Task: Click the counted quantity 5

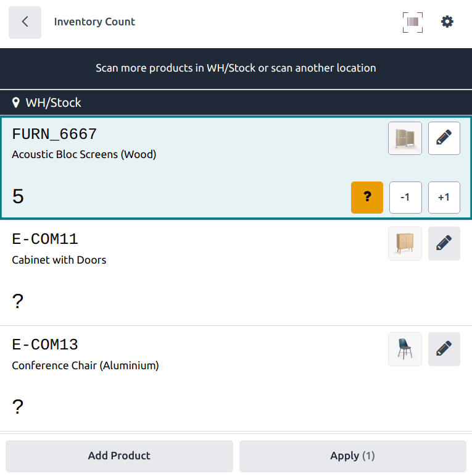Action: (19, 197)
